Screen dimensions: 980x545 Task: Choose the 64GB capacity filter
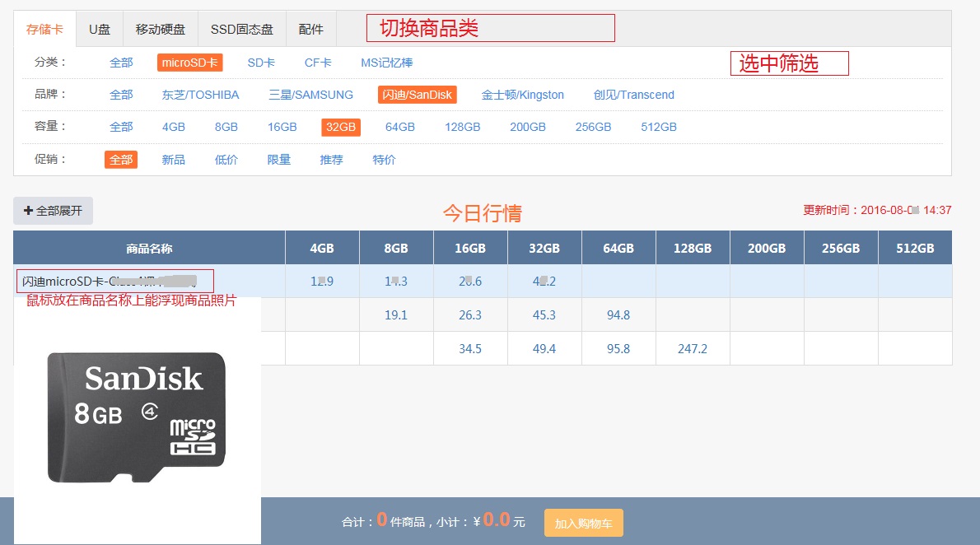[400, 127]
